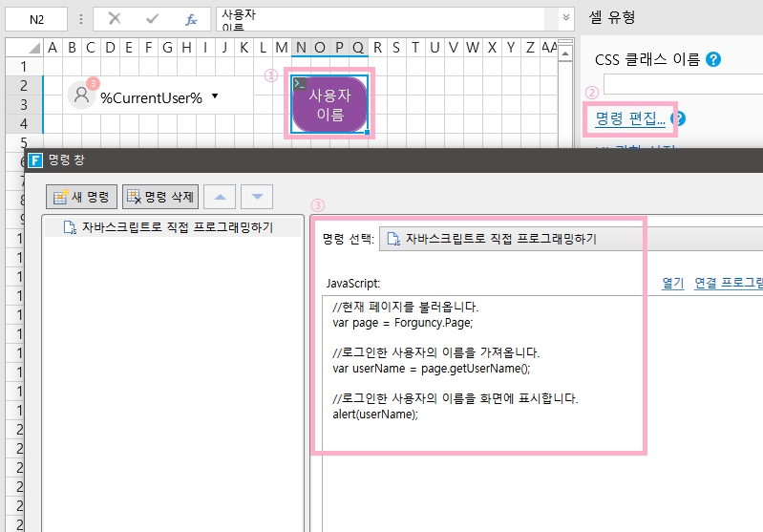Screen dimensions: 763x532
Task: Click the CSS 클래스 이름 text field
Action: coord(683,86)
